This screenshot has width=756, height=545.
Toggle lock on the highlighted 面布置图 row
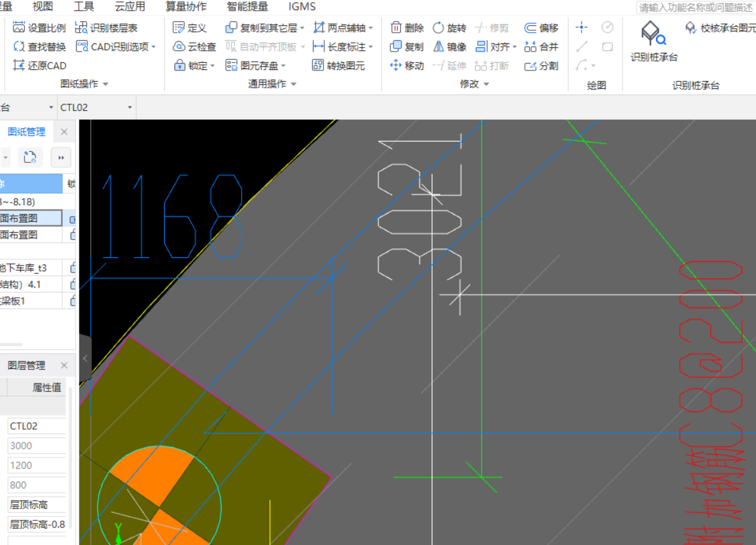[72, 218]
